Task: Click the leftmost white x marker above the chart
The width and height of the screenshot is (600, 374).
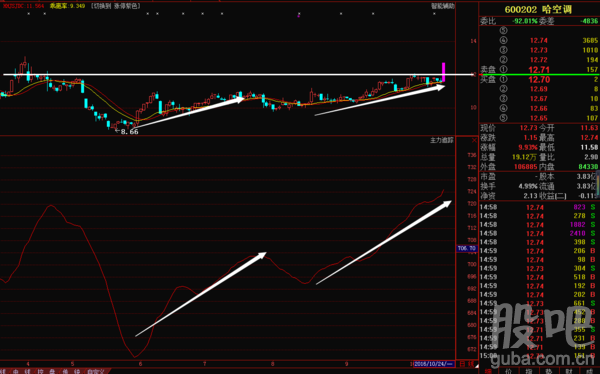Action: click(x=28, y=14)
